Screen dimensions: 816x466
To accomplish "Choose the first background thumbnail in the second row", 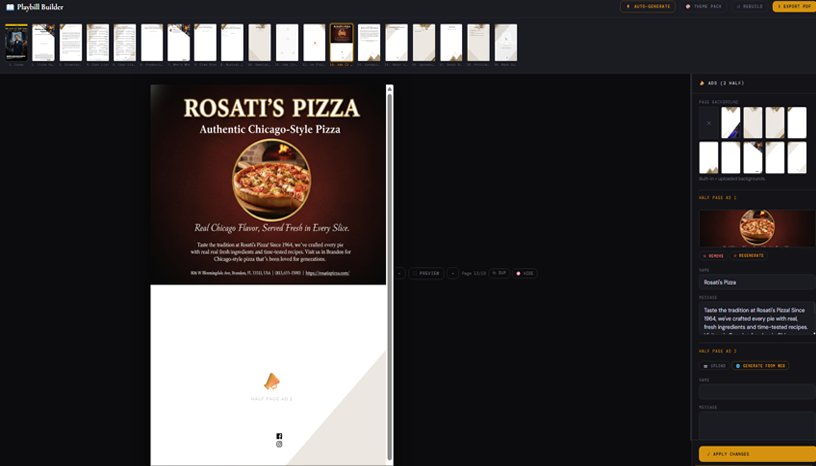I will 708,158.
